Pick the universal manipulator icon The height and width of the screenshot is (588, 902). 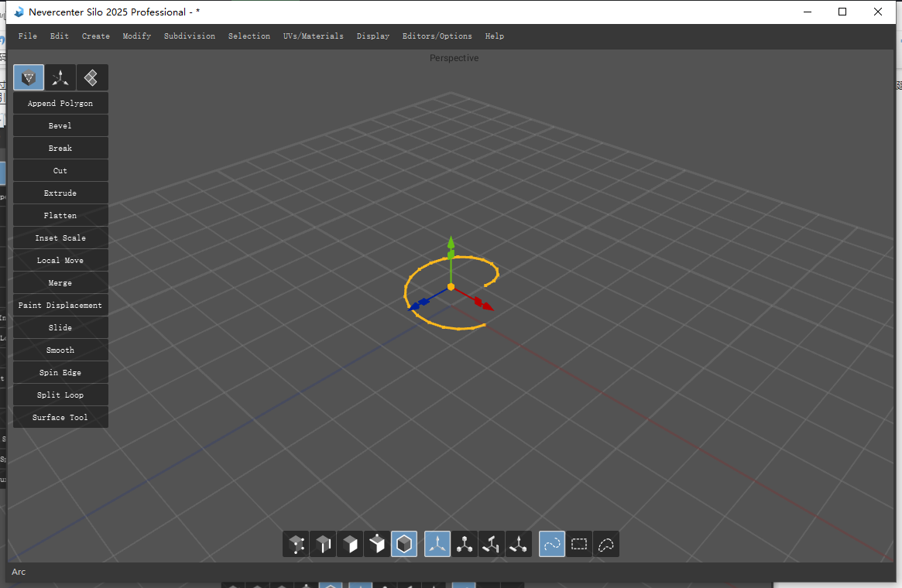pos(519,545)
